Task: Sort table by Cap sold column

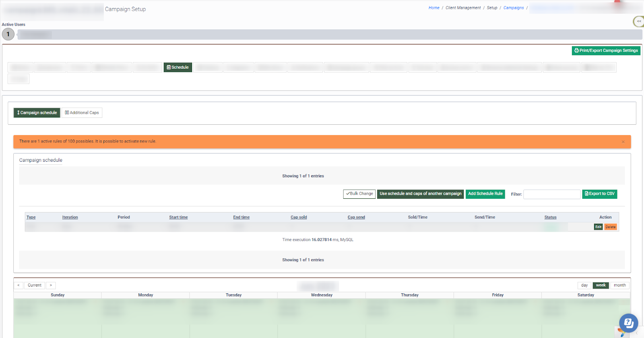Action: tap(299, 217)
